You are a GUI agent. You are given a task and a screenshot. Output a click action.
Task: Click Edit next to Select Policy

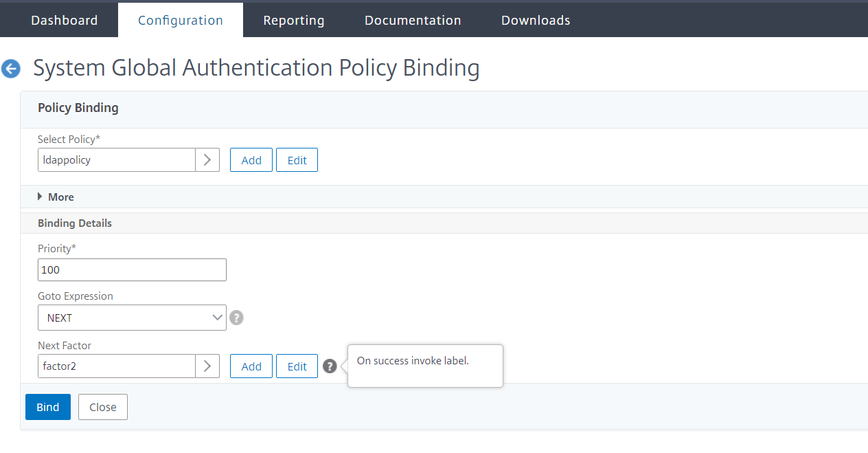(x=297, y=160)
